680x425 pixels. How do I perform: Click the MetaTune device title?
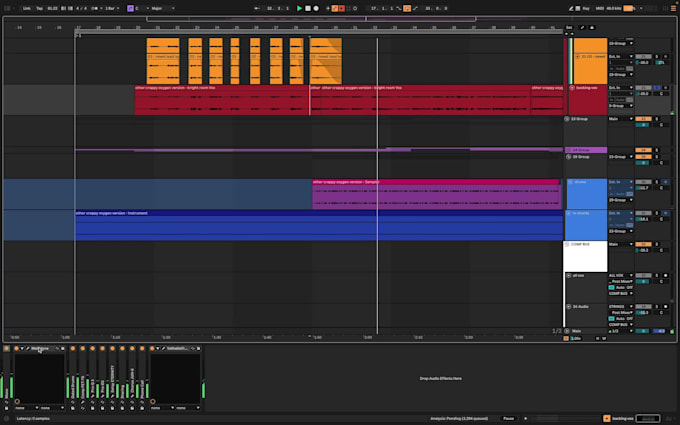point(40,349)
